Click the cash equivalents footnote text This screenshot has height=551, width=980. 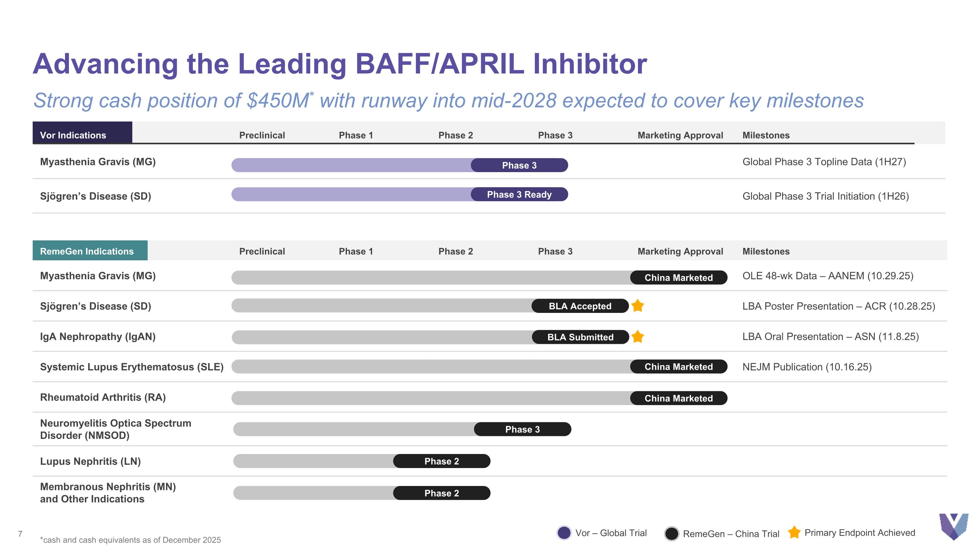(x=130, y=540)
